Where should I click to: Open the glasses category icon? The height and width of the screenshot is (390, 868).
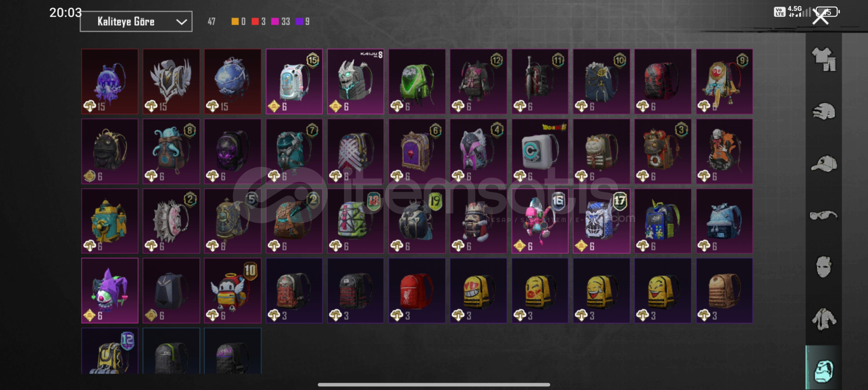824,216
